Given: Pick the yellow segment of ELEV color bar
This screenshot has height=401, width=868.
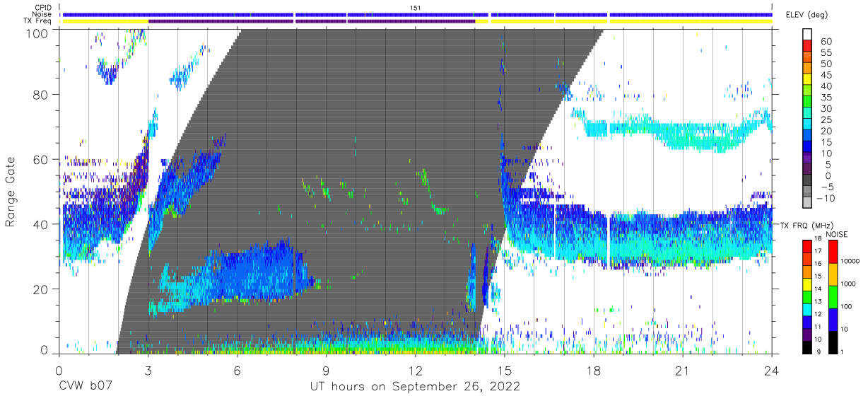Looking at the screenshot, I should click(807, 80).
